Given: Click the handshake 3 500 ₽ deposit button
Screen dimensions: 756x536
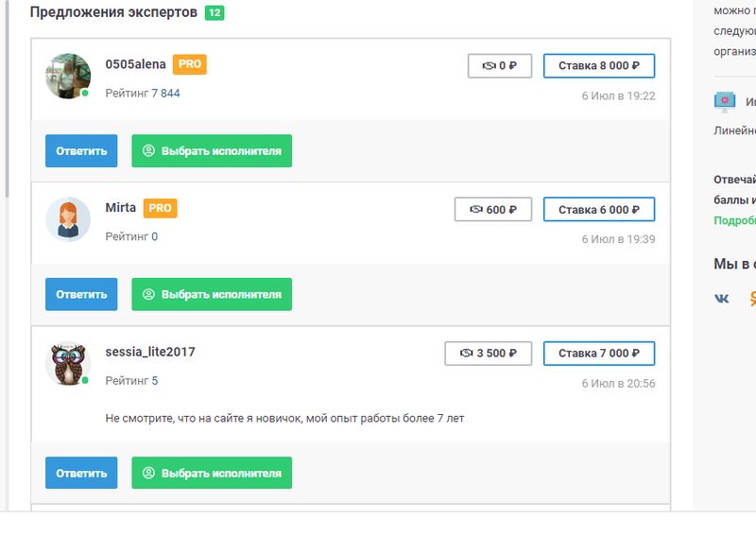Looking at the screenshot, I should (488, 354).
